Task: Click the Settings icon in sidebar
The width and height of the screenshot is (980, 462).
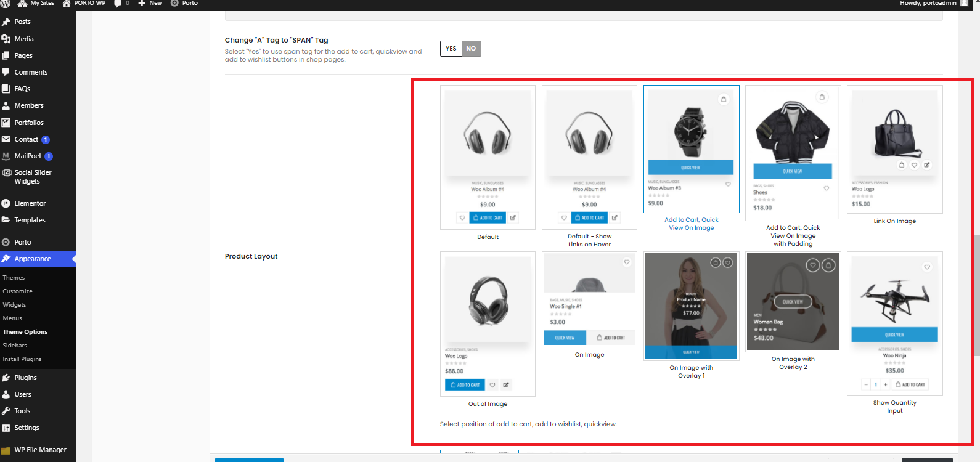Action: pyautogui.click(x=6, y=428)
